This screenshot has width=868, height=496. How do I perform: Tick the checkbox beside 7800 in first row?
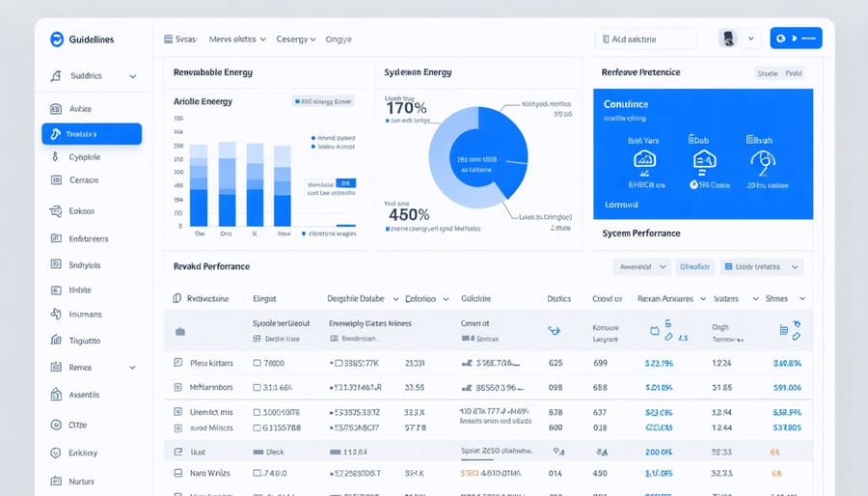(x=258, y=363)
